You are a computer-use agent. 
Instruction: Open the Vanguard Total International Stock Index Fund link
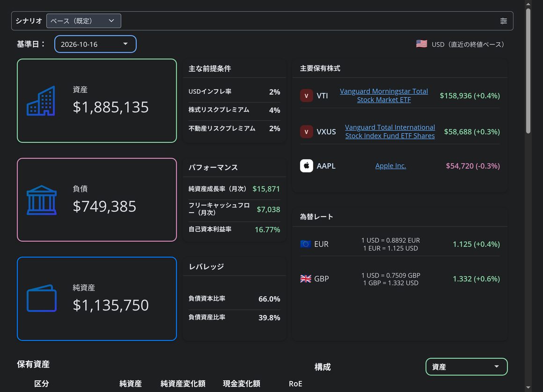pyautogui.click(x=390, y=131)
